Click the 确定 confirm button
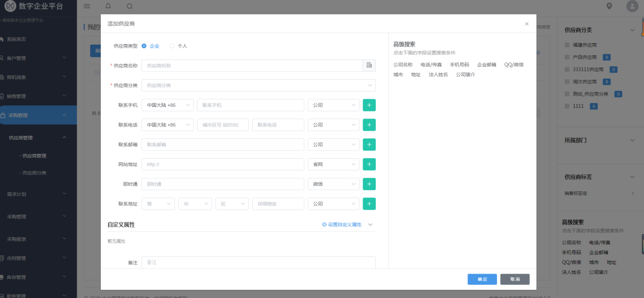644x298 pixels. coord(482,279)
